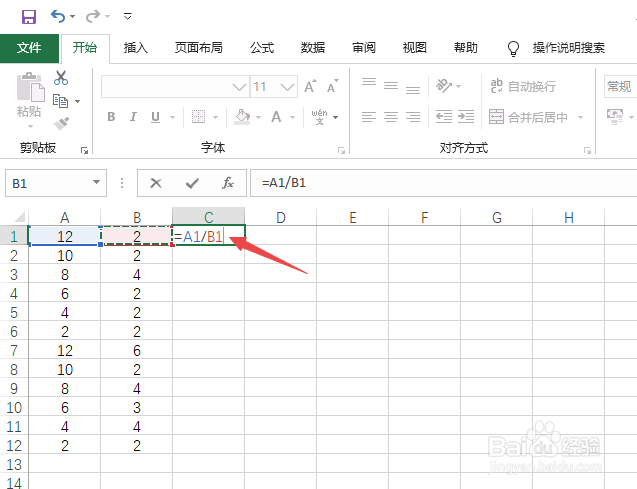Click the Redo arrow icon

(93, 17)
